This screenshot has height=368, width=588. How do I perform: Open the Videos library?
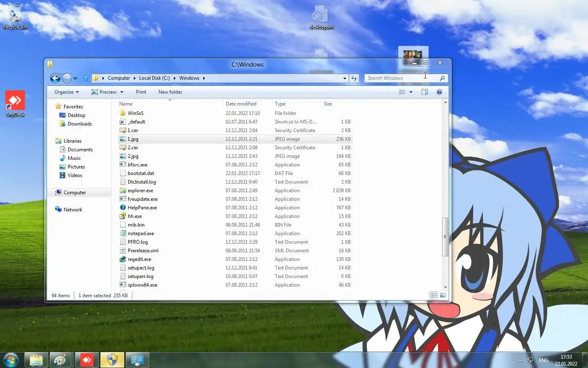pyautogui.click(x=75, y=175)
